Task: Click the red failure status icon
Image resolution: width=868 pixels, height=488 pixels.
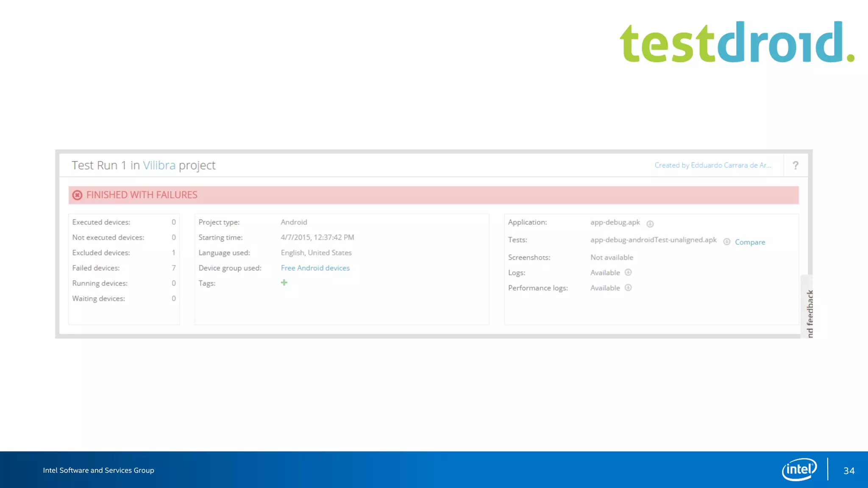Action: (x=77, y=195)
